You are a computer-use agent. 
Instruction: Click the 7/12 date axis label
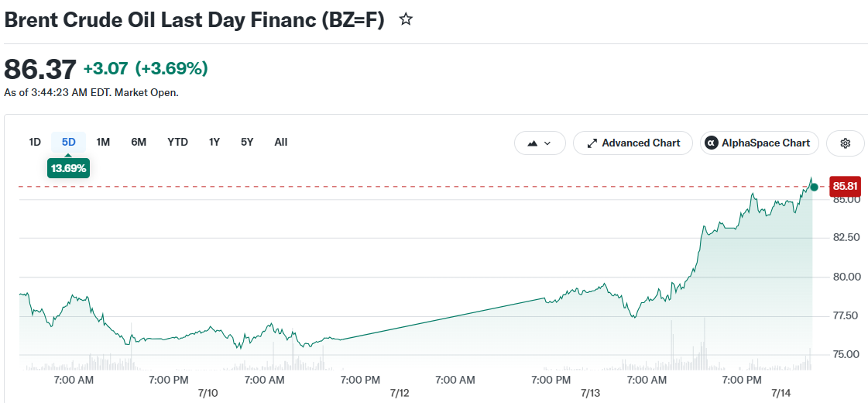coord(399,393)
